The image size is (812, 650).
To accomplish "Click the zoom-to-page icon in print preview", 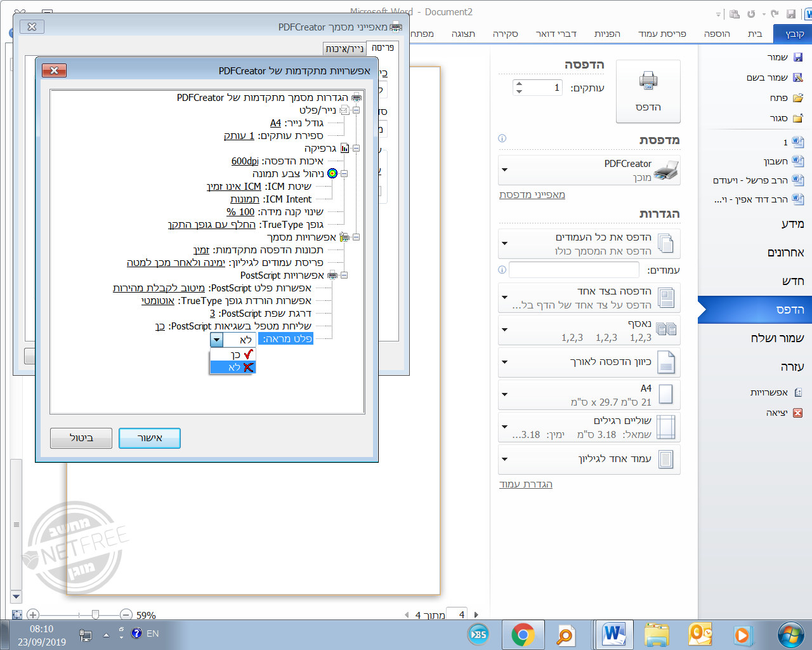I will (x=17, y=614).
